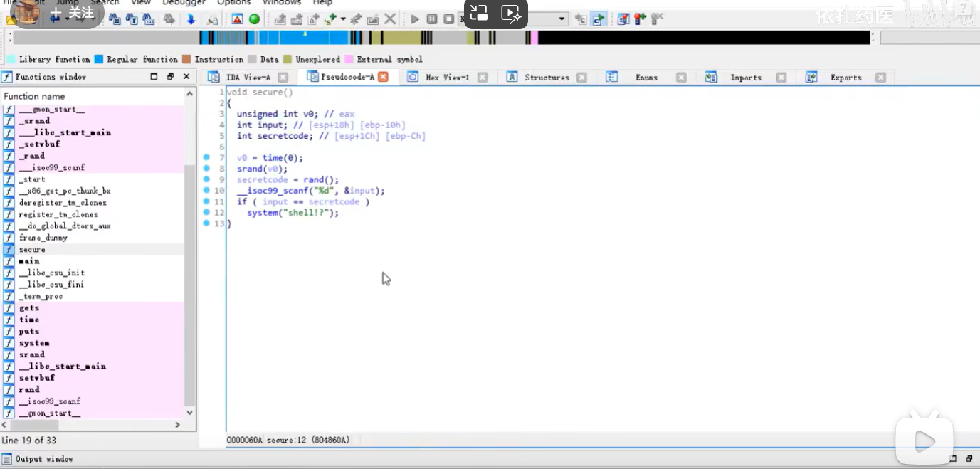Open dropdown arrow next to green plus icon
Screen dimensions: 980x469
pyautogui.click(x=343, y=19)
